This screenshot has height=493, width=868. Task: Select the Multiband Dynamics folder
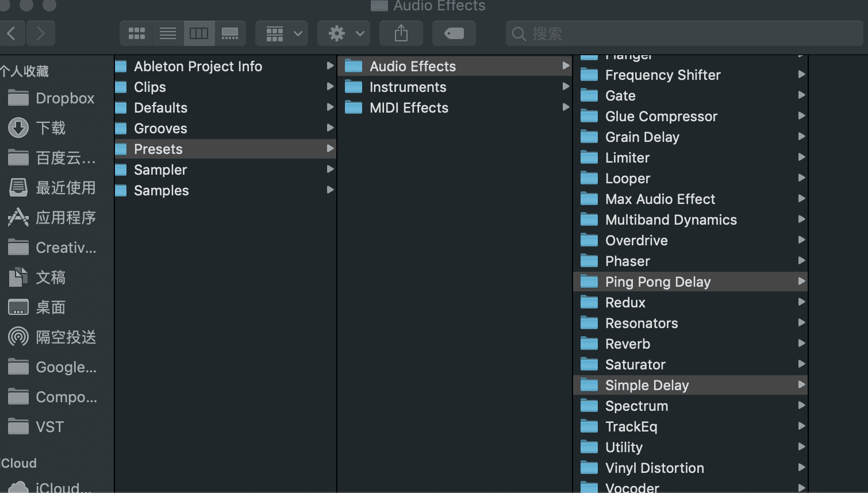point(691,219)
